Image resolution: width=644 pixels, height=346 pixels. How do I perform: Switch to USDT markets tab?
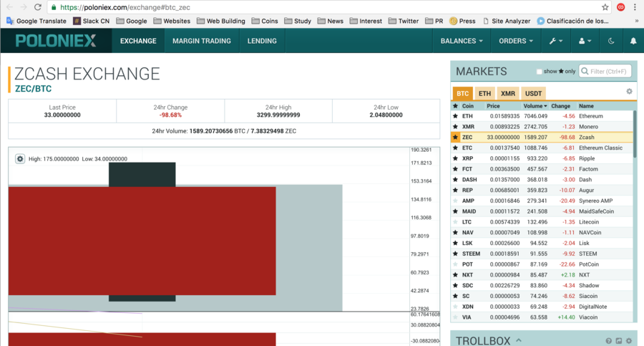[x=533, y=93]
